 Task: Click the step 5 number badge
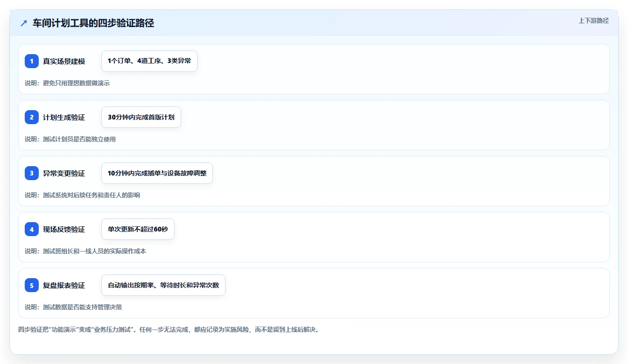32,285
